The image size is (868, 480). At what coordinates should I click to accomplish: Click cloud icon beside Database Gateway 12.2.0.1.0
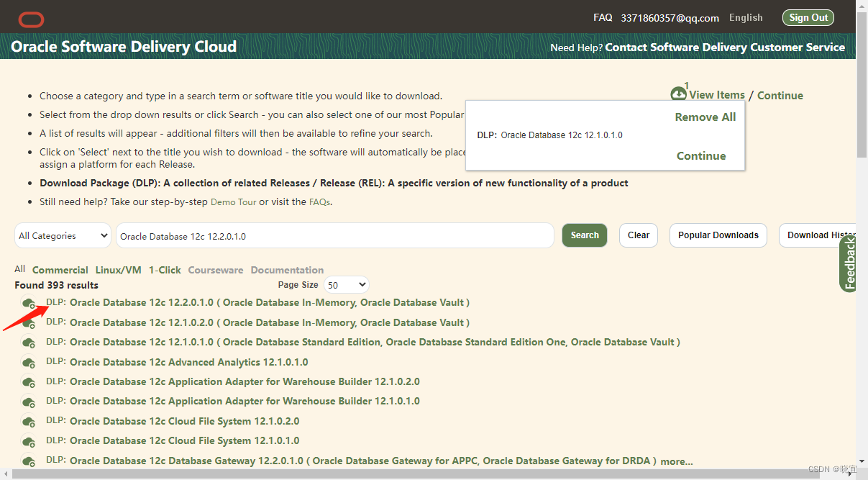tap(29, 461)
